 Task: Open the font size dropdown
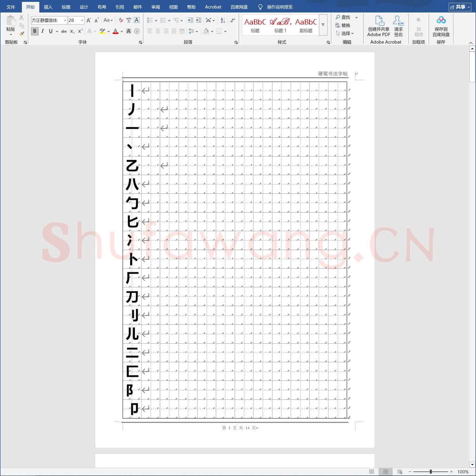pyautogui.click(x=82, y=20)
